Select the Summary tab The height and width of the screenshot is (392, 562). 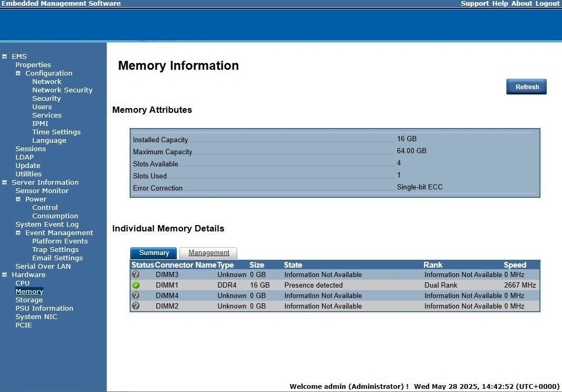pos(153,253)
